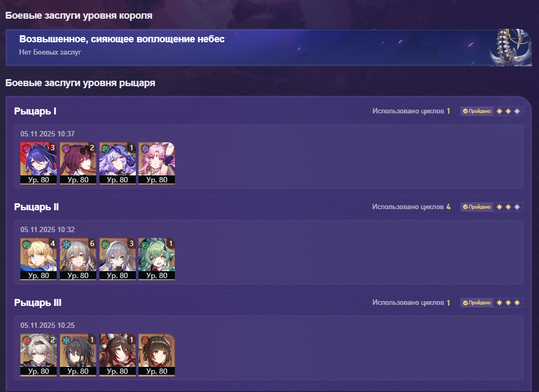Open the green-haired character in Рыцарь II
The image size is (539, 392).
click(x=157, y=259)
